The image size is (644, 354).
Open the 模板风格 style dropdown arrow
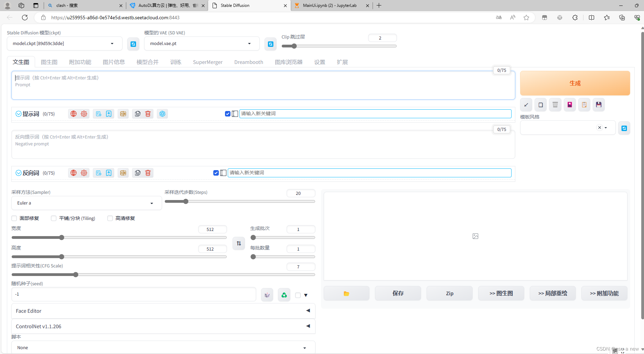pyautogui.click(x=606, y=128)
